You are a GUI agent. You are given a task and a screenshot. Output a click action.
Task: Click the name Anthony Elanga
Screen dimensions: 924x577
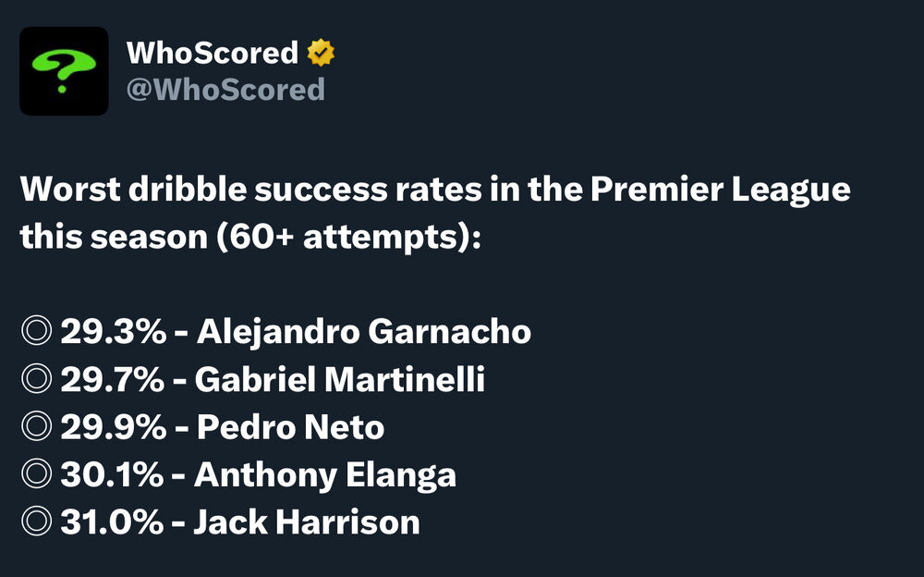[x=325, y=475]
